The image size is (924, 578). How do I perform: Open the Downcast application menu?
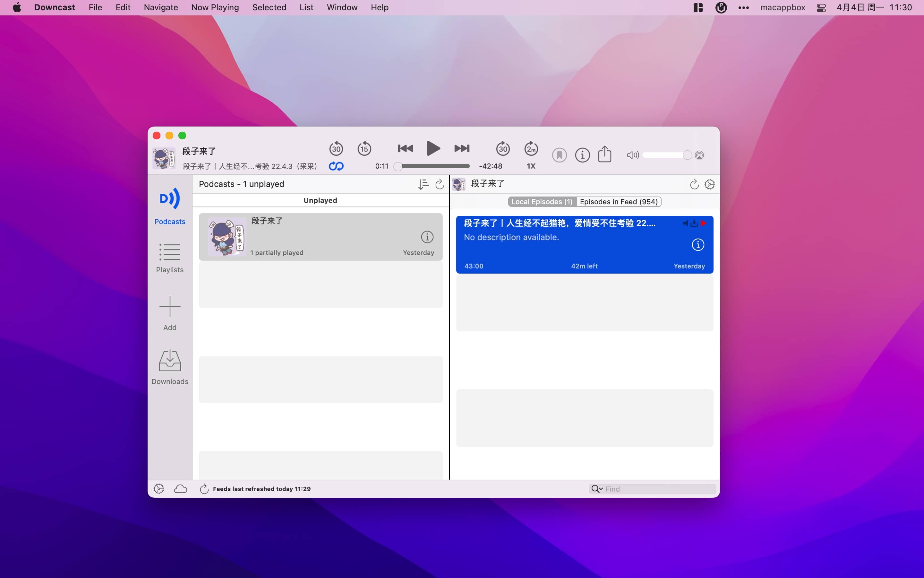pyautogui.click(x=55, y=7)
